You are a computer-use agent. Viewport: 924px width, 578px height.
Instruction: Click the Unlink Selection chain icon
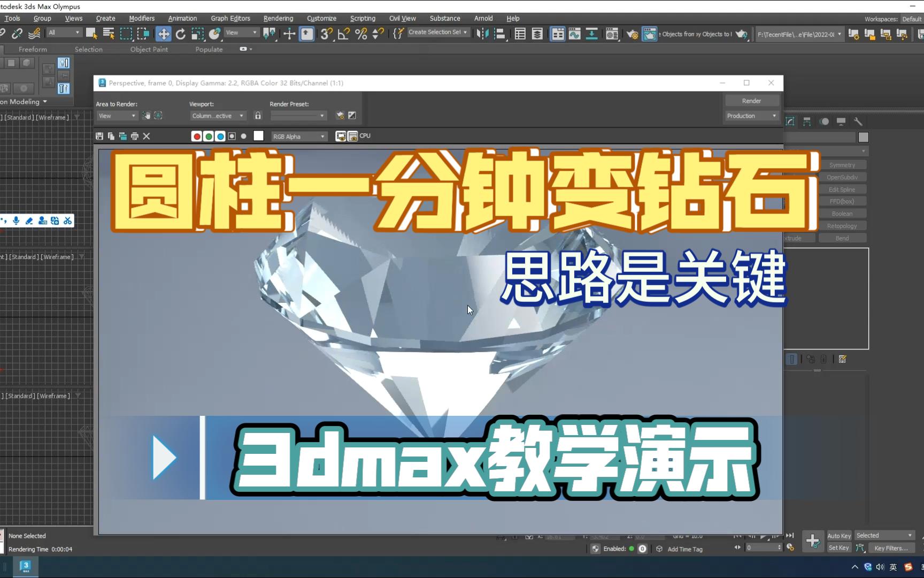tap(17, 34)
